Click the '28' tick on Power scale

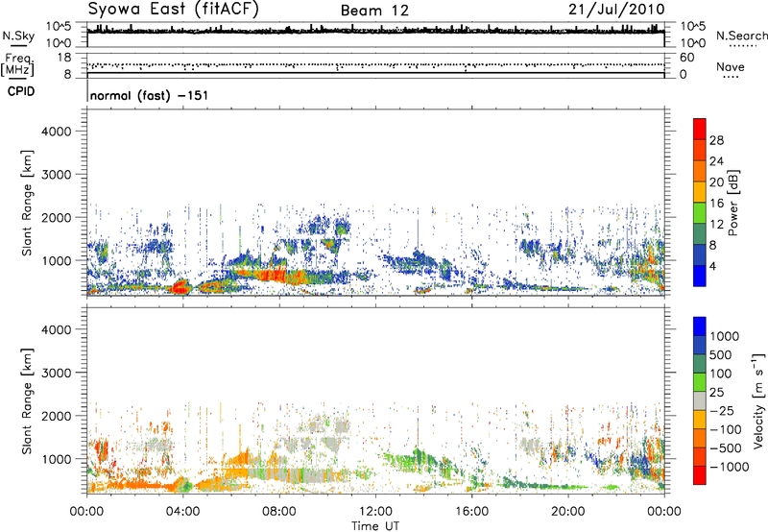tap(716, 140)
